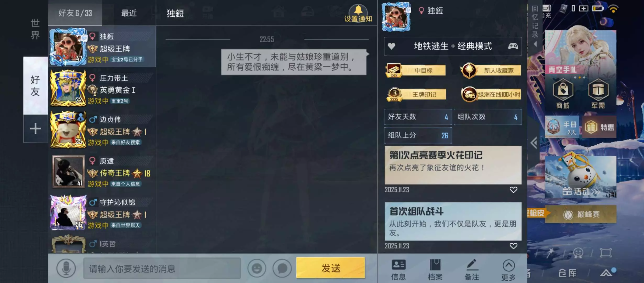This screenshot has width=644, height=283.
Task: Open the quick chat bubble icon
Action: click(282, 268)
